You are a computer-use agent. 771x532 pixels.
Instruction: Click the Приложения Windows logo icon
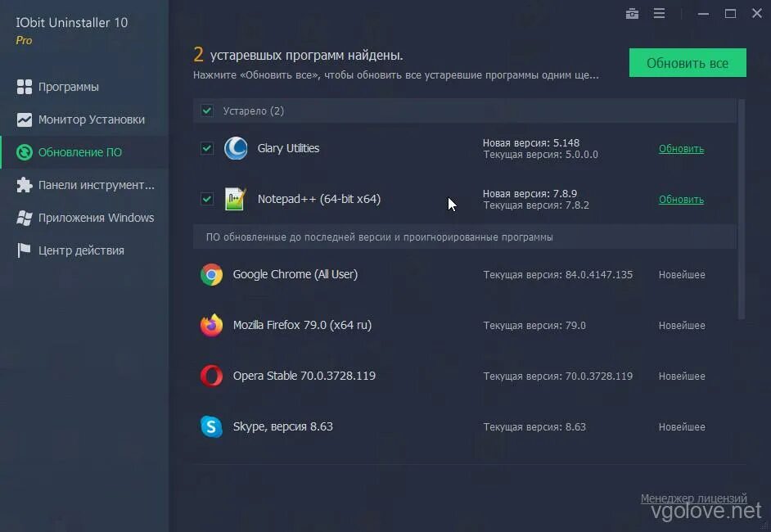pos(24,218)
